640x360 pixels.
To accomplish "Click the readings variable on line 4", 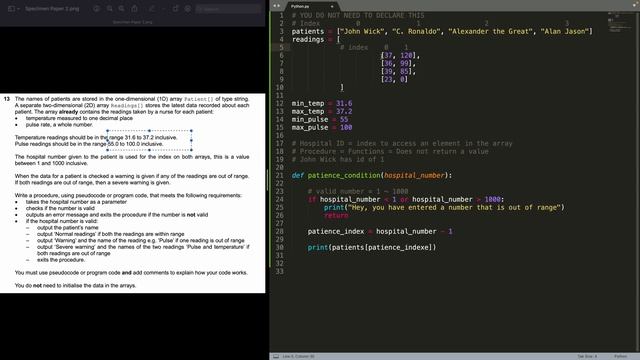I will [x=308, y=40].
